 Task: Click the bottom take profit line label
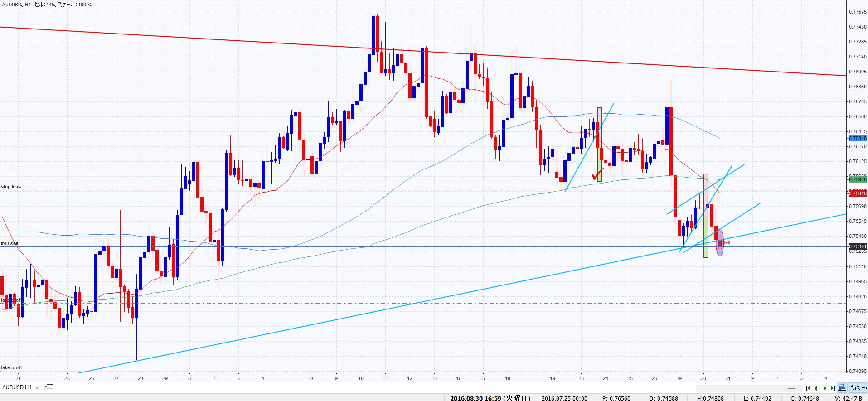(12, 367)
